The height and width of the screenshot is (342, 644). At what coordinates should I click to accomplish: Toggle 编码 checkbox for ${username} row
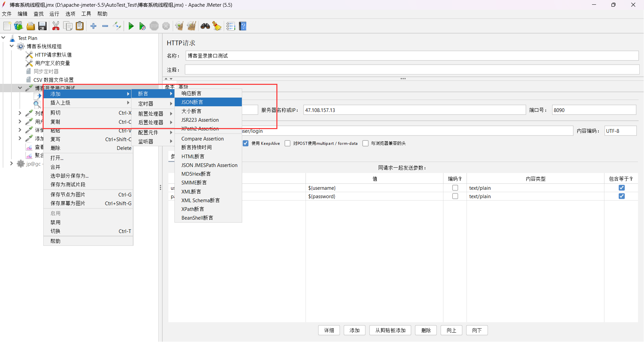[455, 188]
